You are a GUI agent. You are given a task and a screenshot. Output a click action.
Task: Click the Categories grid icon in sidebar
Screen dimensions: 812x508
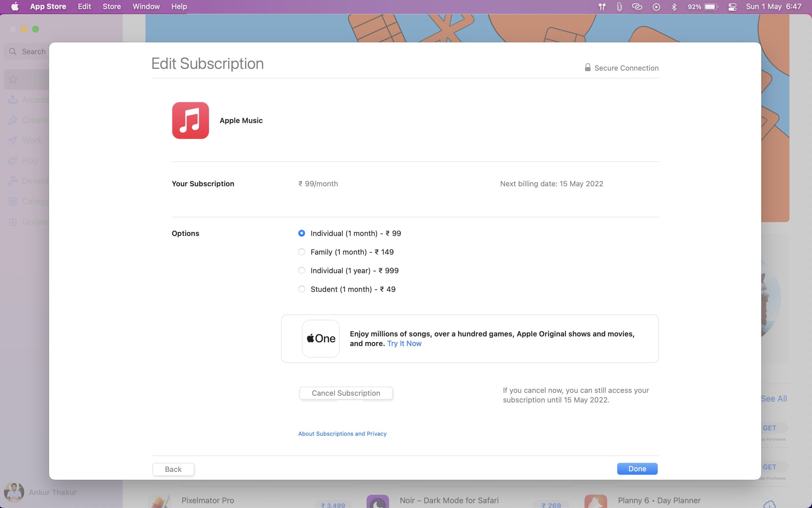click(x=13, y=201)
